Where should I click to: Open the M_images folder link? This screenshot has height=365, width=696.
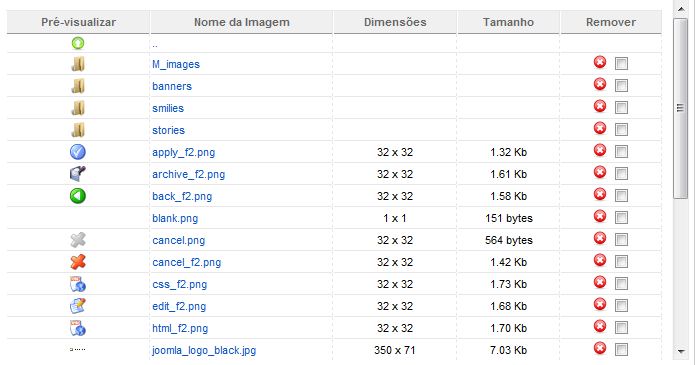pos(176,64)
